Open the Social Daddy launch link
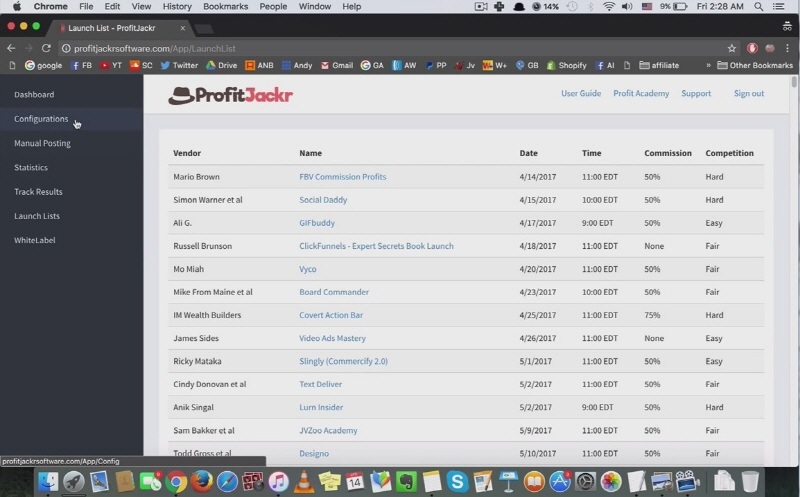800x497 pixels. [323, 200]
